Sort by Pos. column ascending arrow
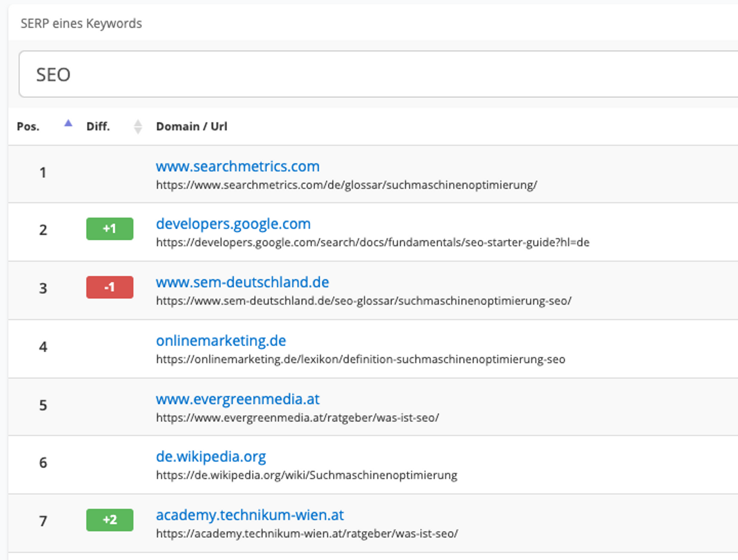The image size is (738, 560). 68,123
